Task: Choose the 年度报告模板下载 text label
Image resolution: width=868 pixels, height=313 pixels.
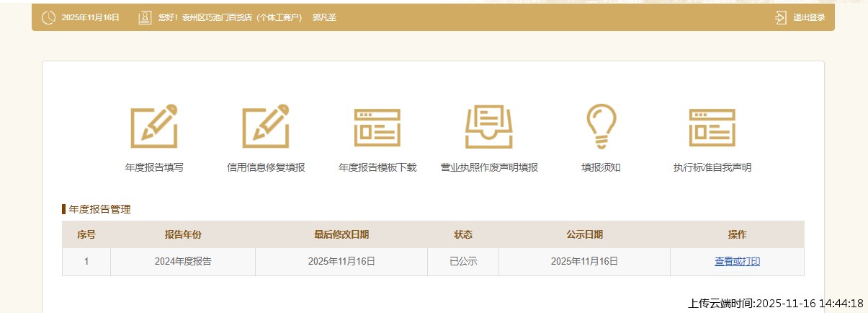Action: (x=377, y=167)
